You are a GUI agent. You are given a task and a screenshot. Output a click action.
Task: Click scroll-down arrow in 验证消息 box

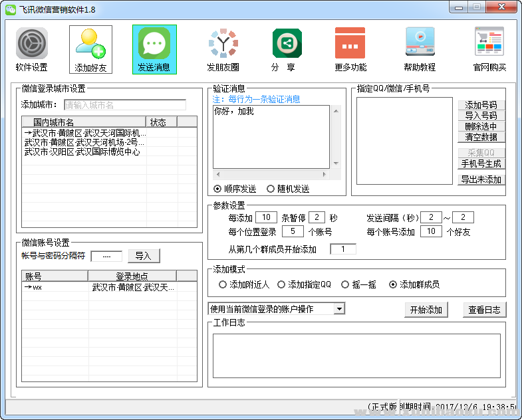pyautogui.click(x=336, y=163)
